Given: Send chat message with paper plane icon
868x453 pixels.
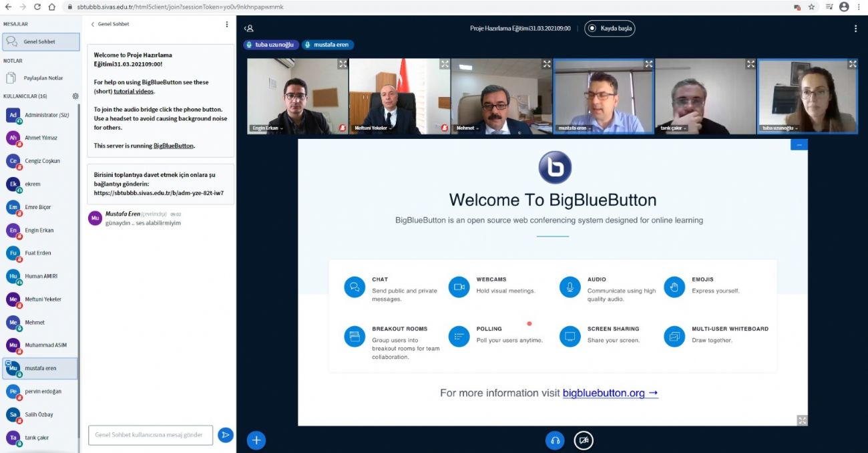Looking at the screenshot, I should click(226, 435).
